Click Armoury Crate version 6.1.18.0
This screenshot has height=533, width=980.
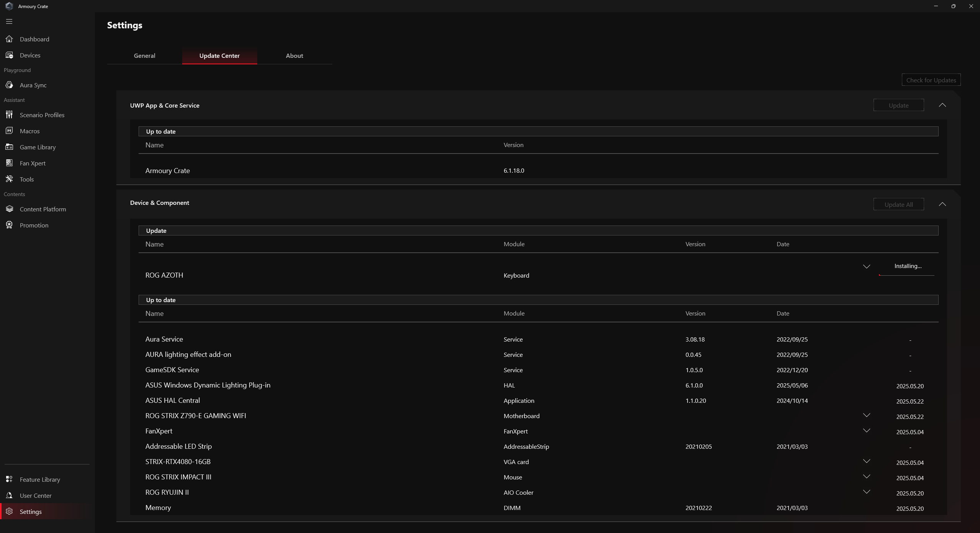pos(514,171)
